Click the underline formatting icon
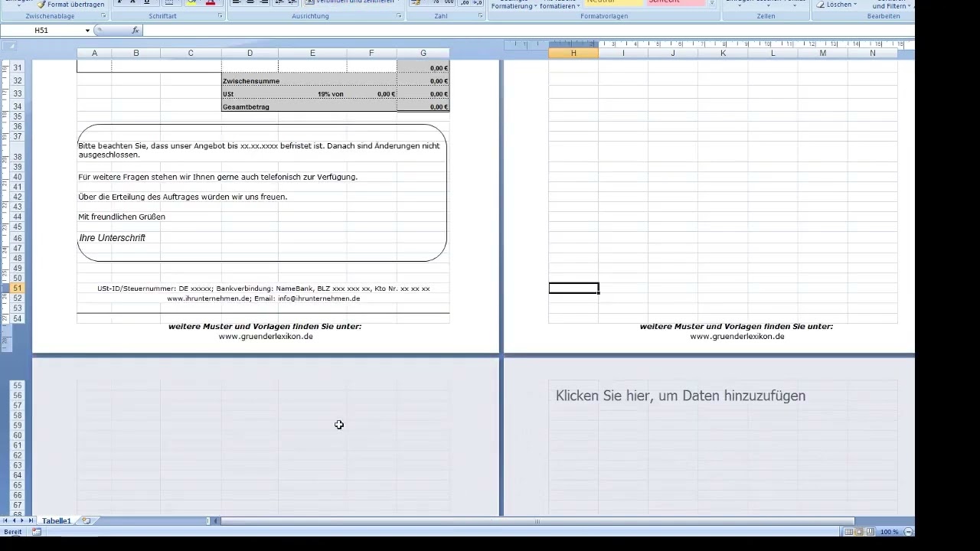The image size is (980, 551). pos(147,3)
